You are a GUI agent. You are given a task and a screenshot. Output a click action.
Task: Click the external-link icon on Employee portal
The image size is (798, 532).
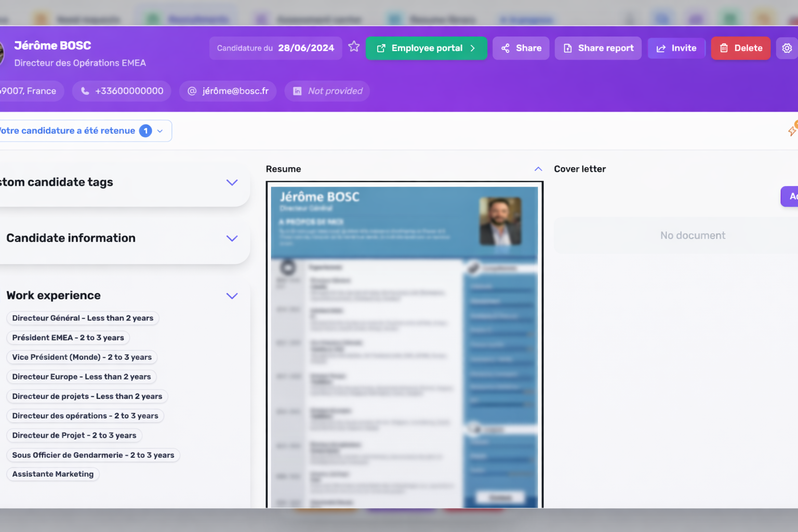pos(381,48)
